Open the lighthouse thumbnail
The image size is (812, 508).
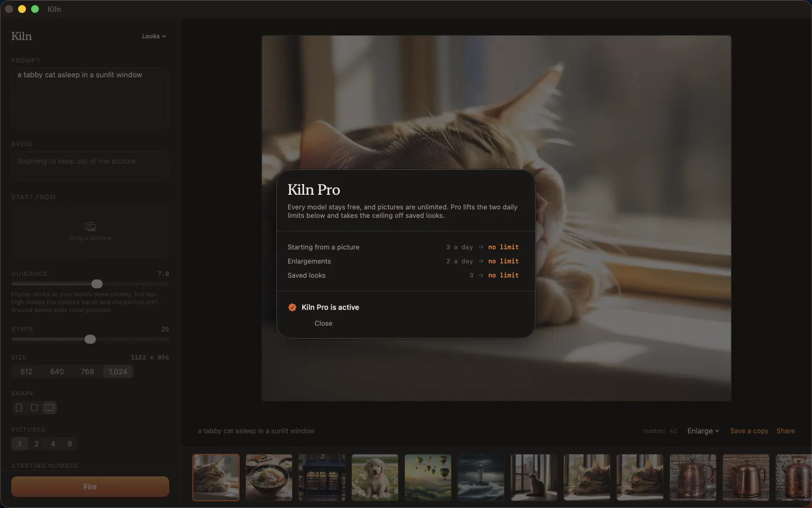tap(481, 478)
